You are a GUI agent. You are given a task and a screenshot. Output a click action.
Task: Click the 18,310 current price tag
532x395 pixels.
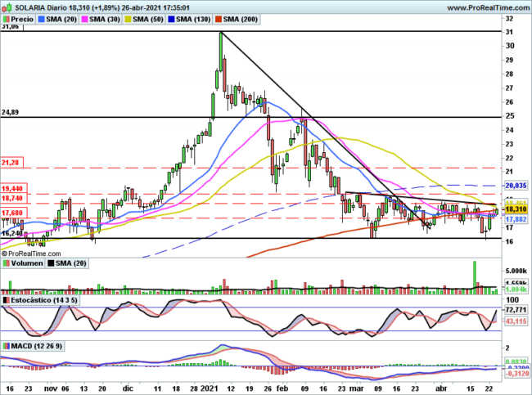(516, 209)
